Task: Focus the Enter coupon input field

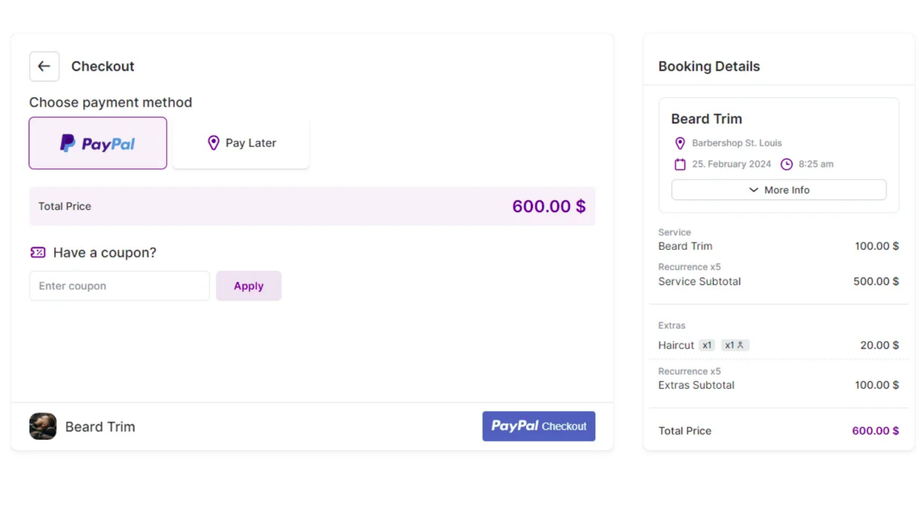Action: click(x=119, y=286)
